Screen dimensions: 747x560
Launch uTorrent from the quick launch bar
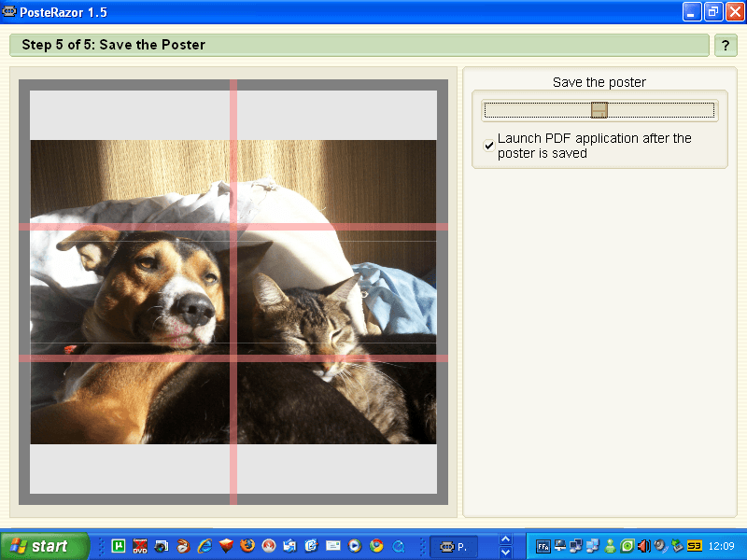(119, 546)
